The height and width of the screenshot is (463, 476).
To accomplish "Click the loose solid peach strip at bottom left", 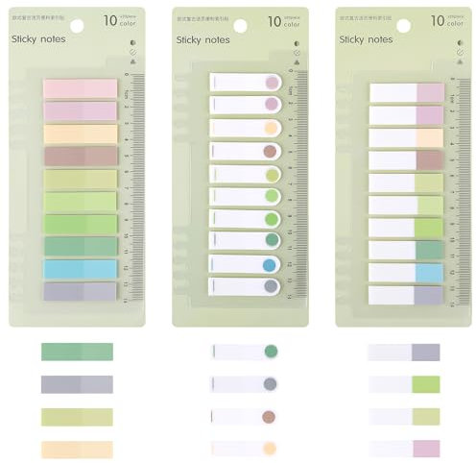I will [77, 450].
